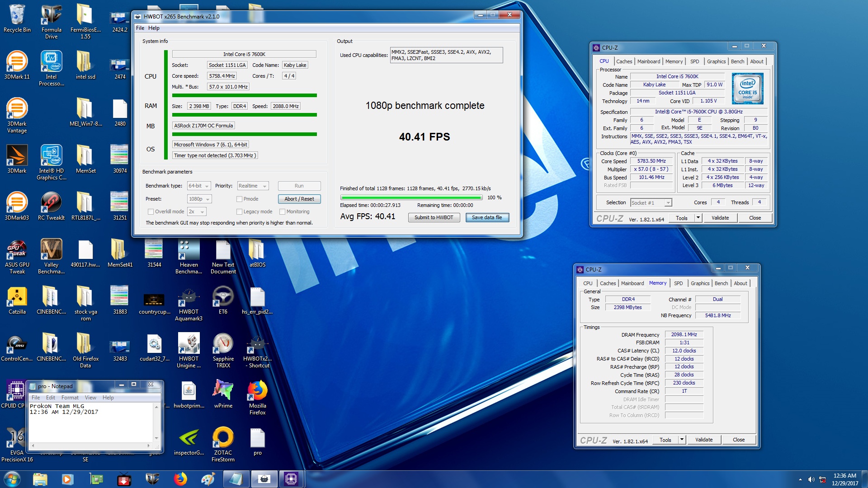The width and height of the screenshot is (868, 488).
Task: Open Formula Drive desktop shortcut
Action: pyautogui.click(x=51, y=21)
